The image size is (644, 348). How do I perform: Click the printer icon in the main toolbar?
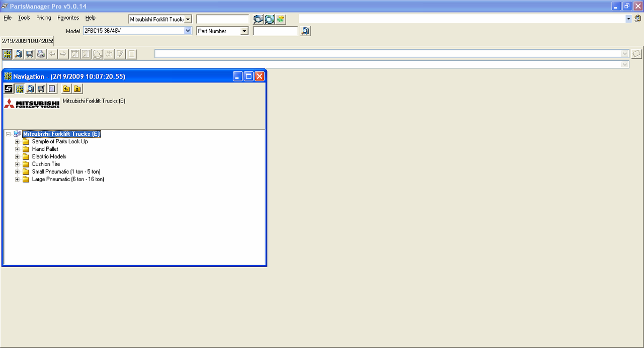(x=41, y=54)
